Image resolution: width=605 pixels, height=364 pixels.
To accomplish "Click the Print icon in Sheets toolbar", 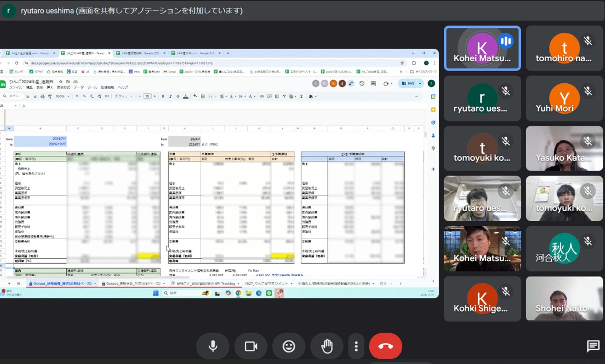I will coord(42,97).
